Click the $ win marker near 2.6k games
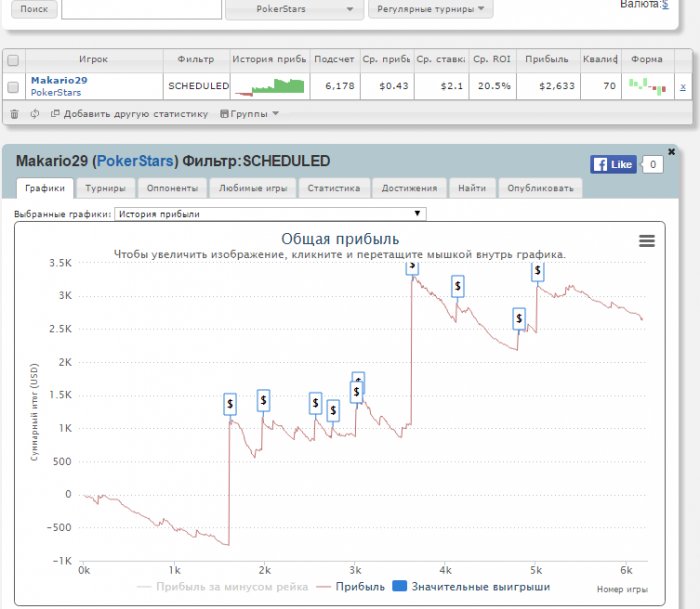700x609 pixels. tap(316, 403)
